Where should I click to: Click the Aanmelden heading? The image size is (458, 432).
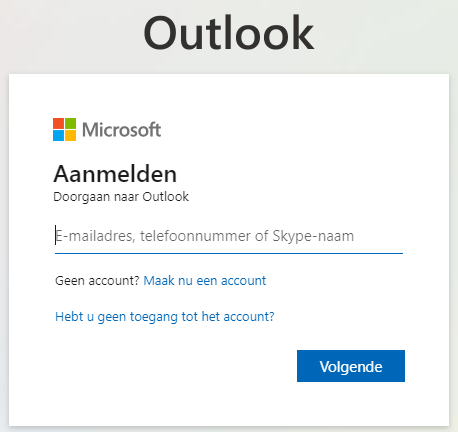tap(115, 174)
